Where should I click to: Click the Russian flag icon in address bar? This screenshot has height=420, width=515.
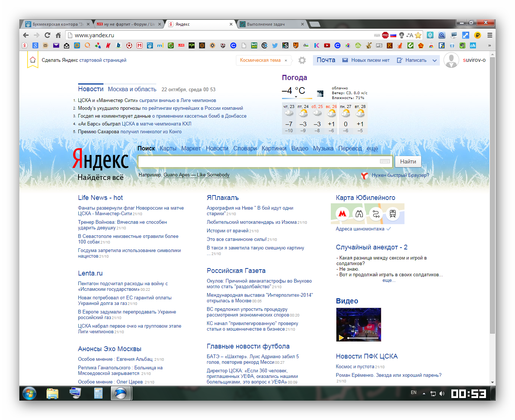pyautogui.click(x=393, y=35)
